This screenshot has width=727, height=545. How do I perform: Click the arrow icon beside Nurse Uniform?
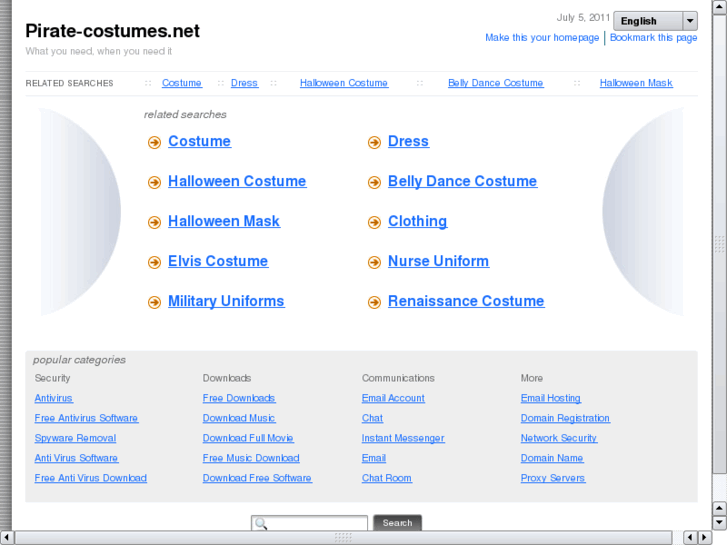pyautogui.click(x=374, y=262)
